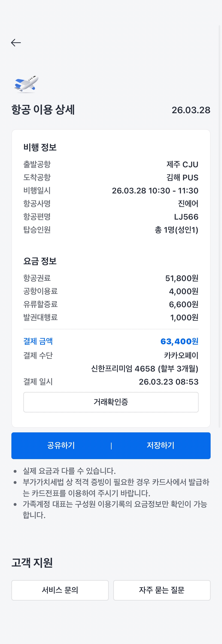Tap the 김해 PUS arrival airport
This screenshot has height=644, width=222.
tap(182, 177)
